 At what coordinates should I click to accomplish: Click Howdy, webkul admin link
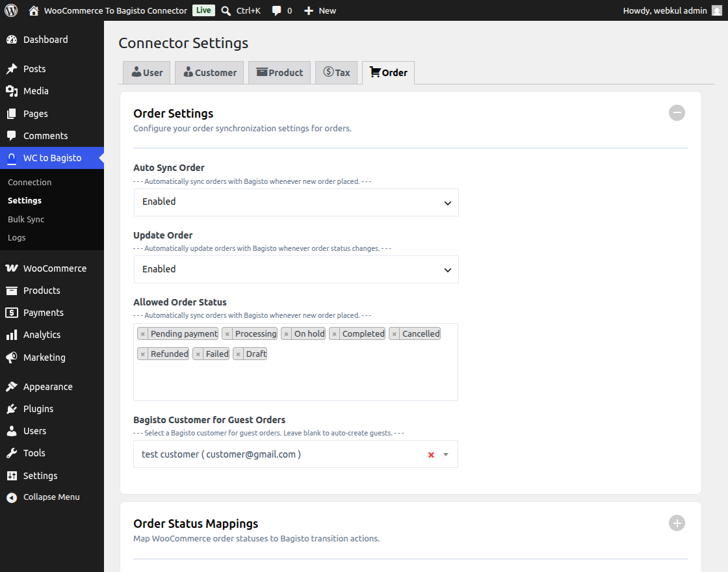(665, 10)
